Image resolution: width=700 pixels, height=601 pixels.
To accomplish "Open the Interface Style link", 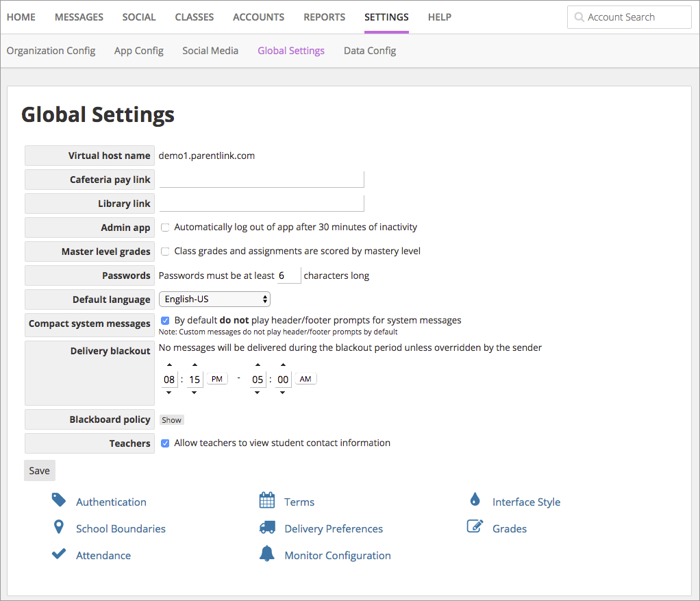I will pyautogui.click(x=526, y=502).
